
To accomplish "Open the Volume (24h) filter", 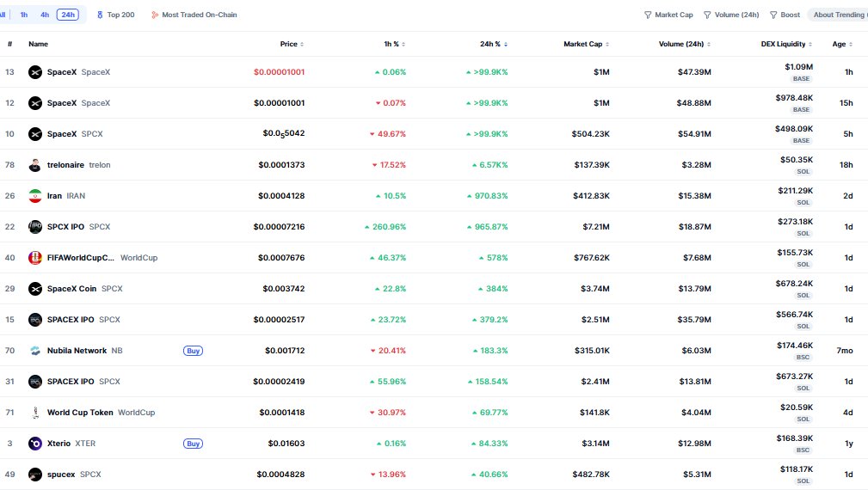I will [x=731, y=15].
